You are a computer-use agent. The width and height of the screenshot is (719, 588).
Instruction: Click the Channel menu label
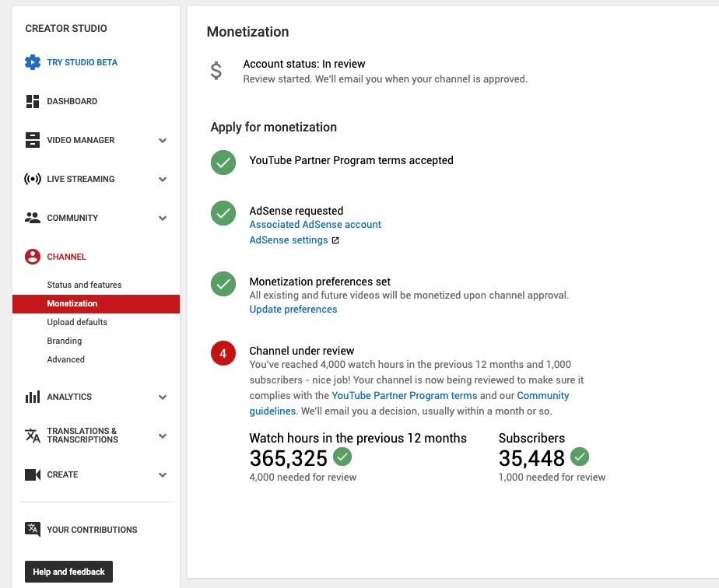point(66,257)
